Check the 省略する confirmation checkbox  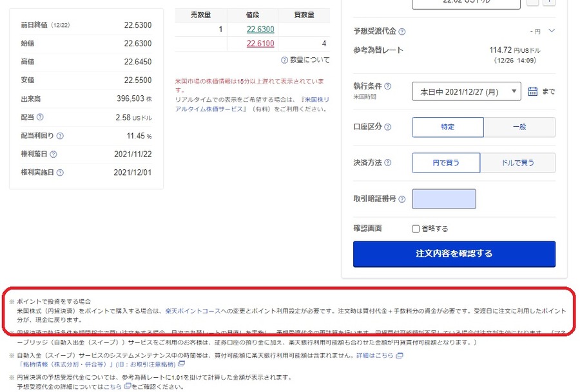tap(416, 229)
